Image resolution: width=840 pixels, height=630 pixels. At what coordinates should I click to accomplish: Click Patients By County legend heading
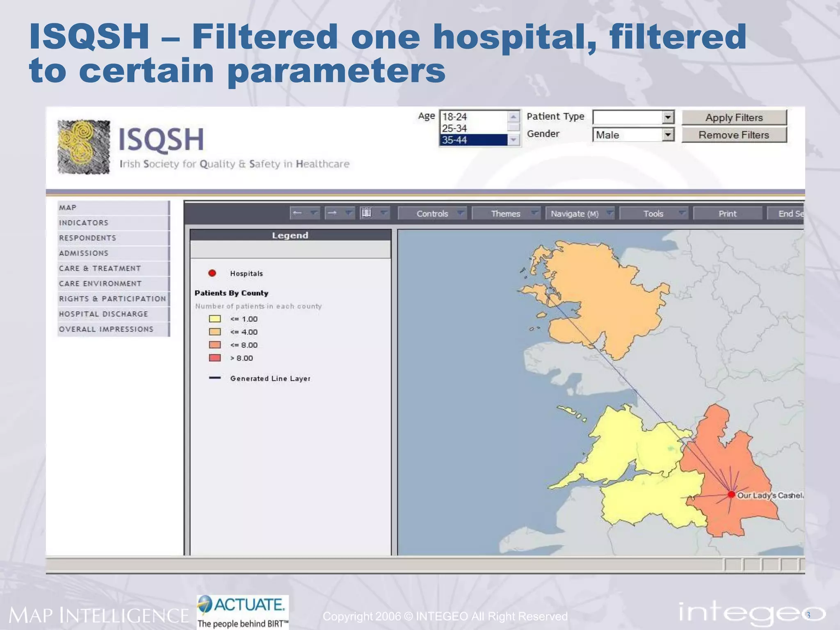231,293
